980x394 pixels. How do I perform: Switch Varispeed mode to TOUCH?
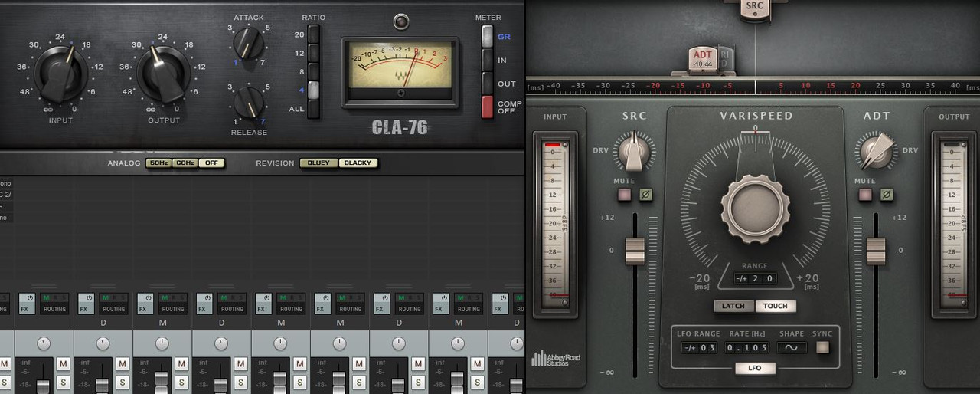(x=776, y=306)
